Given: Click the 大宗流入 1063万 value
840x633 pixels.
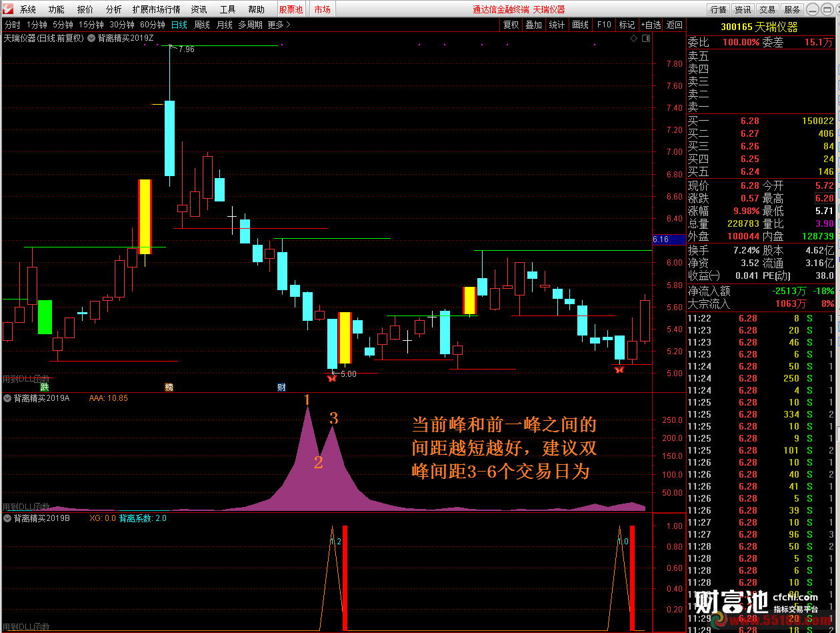Looking at the screenshot, I should 791,303.
